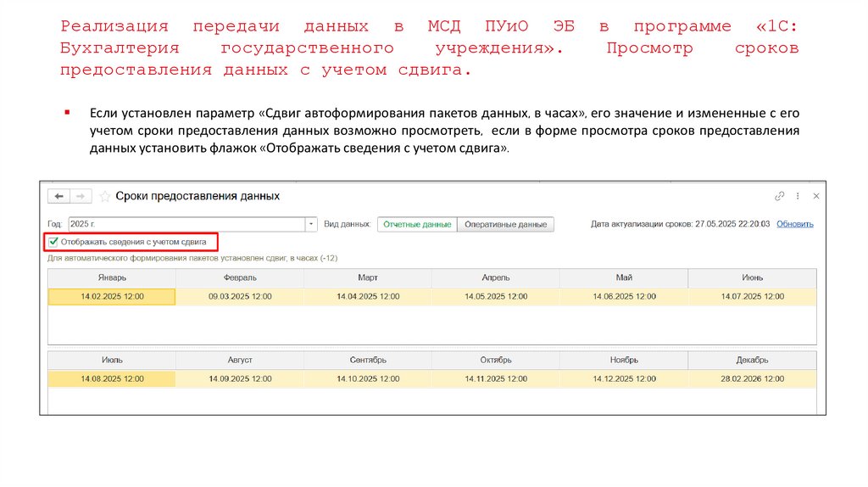Viewport: 868px width, 487px height.
Task: Select the cell 14.05.2025 12:00
Action: (x=495, y=296)
